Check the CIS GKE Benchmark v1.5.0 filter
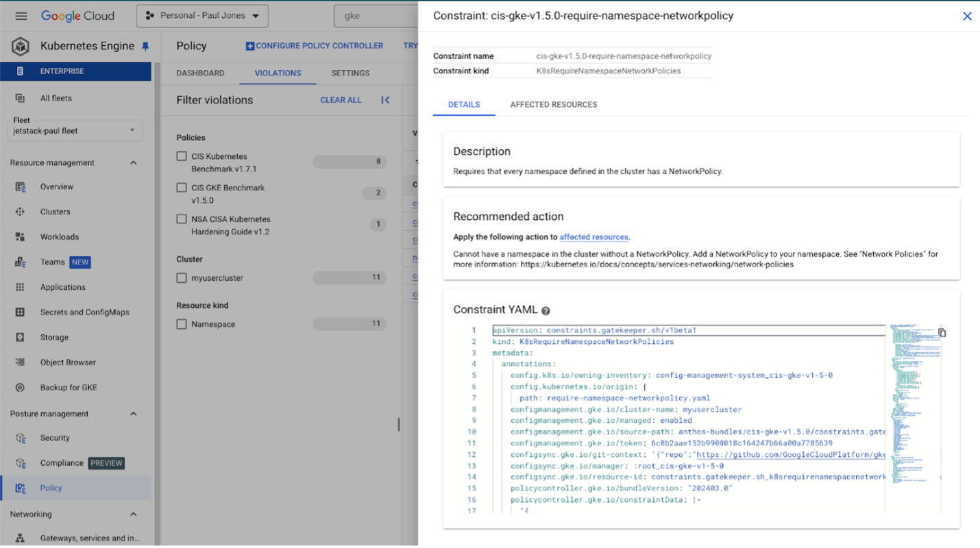 (x=182, y=187)
